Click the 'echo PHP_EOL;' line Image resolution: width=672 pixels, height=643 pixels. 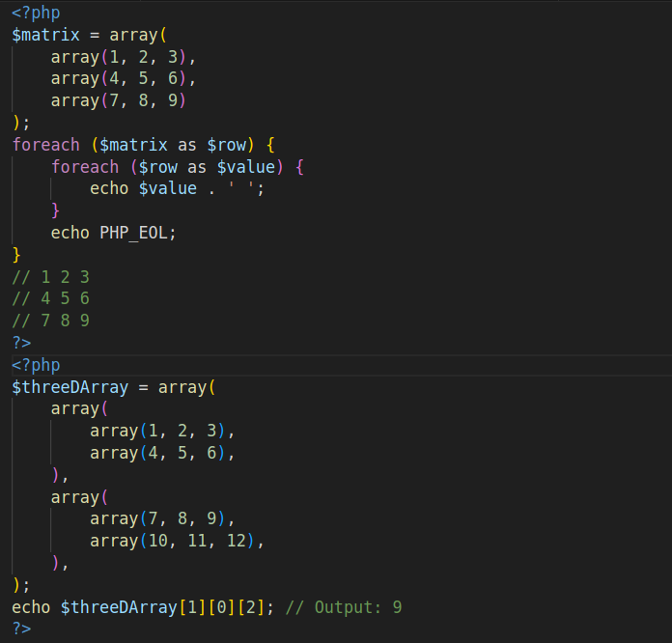(x=114, y=233)
